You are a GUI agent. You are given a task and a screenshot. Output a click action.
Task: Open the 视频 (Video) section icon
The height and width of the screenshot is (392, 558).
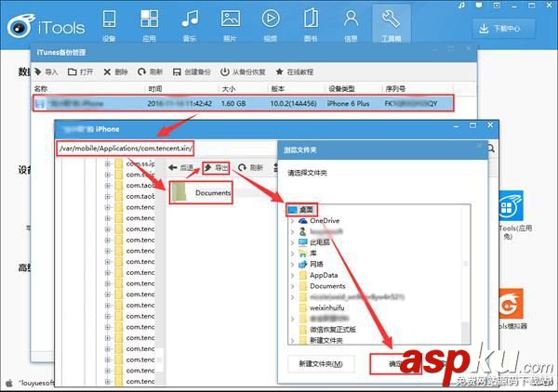[271, 26]
